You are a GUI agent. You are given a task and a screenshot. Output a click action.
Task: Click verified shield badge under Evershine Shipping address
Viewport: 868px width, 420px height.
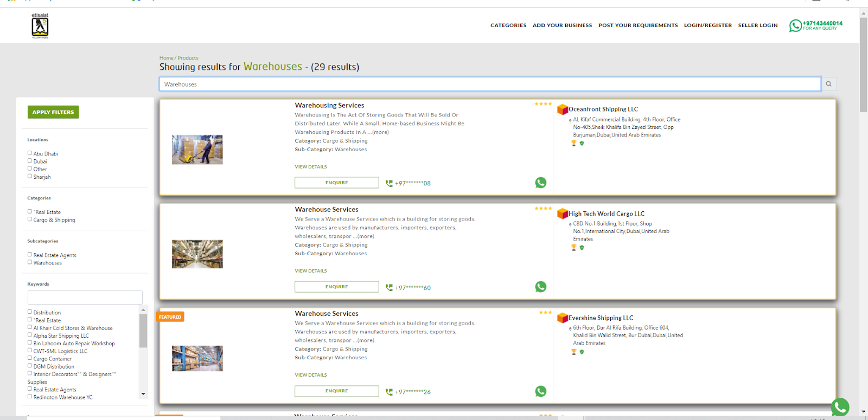click(582, 352)
